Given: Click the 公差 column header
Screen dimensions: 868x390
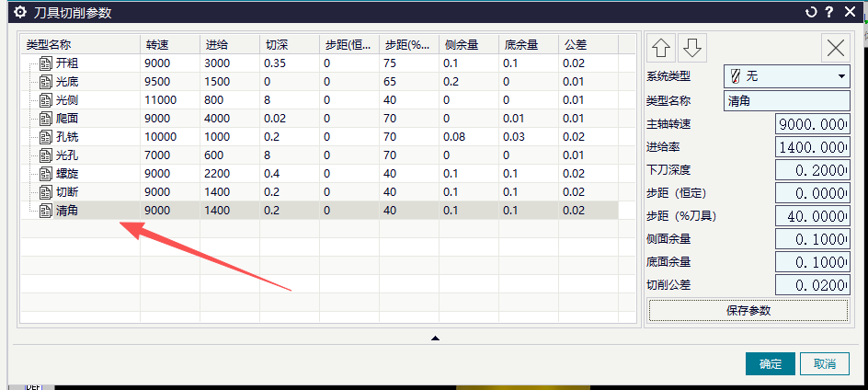Looking at the screenshot, I should tap(588, 44).
